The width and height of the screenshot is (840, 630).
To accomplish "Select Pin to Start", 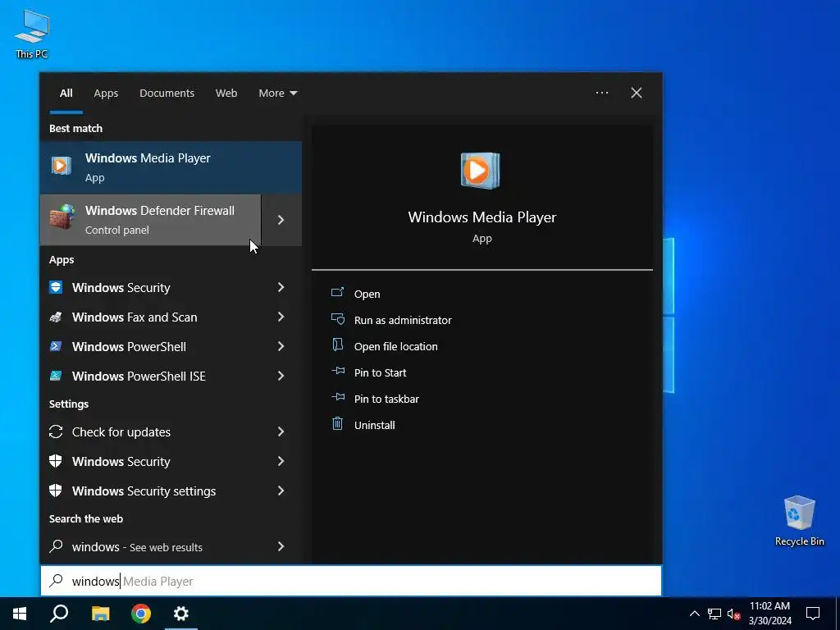I will (x=381, y=372).
